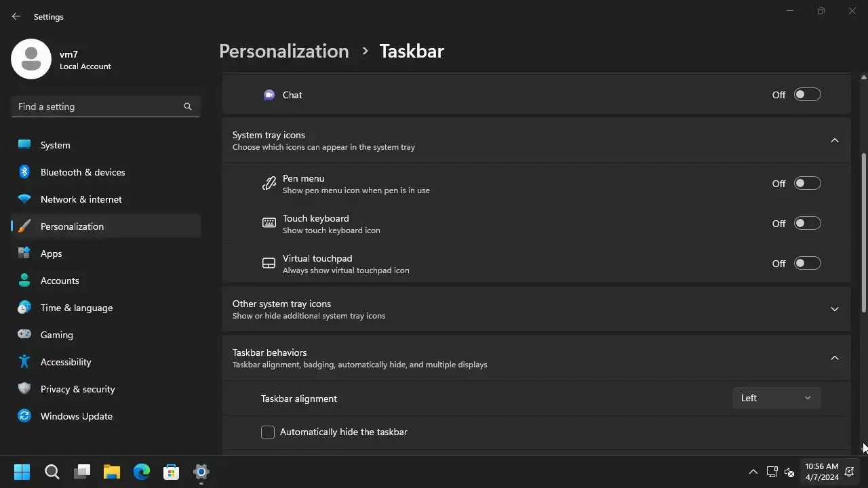
Task: Click the back arrow in Settings
Action: [16, 16]
